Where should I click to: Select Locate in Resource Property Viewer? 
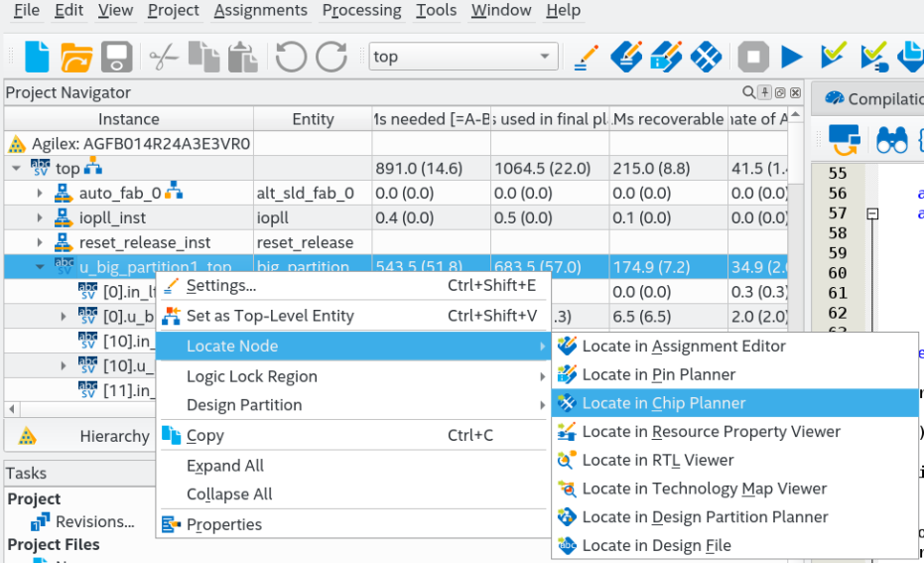tap(735, 432)
